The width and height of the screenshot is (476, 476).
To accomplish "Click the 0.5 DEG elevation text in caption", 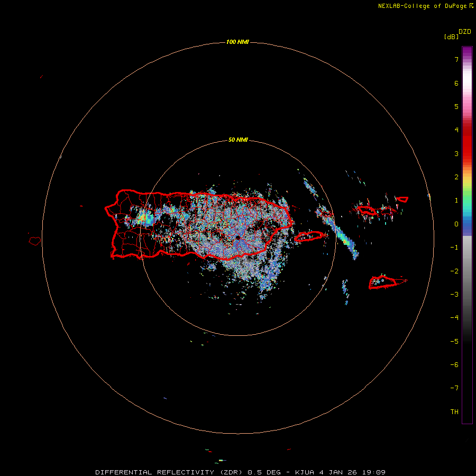I will [x=264, y=472].
